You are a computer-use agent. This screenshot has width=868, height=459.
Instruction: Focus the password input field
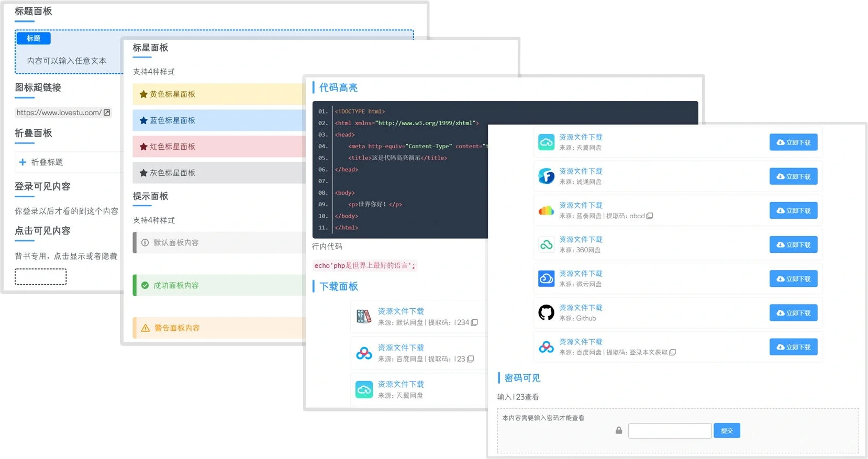[x=670, y=431]
